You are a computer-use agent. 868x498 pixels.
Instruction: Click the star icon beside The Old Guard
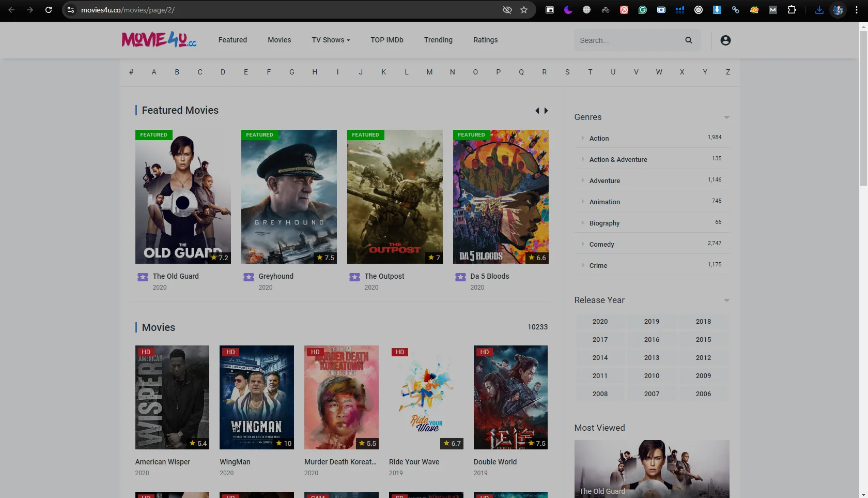pyautogui.click(x=143, y=277)
